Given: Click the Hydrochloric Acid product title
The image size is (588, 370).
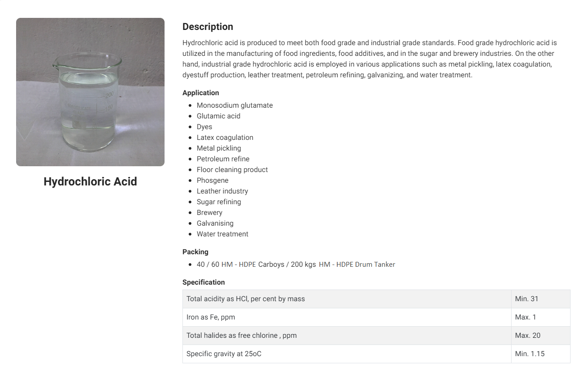Looking at the screenshot, I should (x=90, y=181).
